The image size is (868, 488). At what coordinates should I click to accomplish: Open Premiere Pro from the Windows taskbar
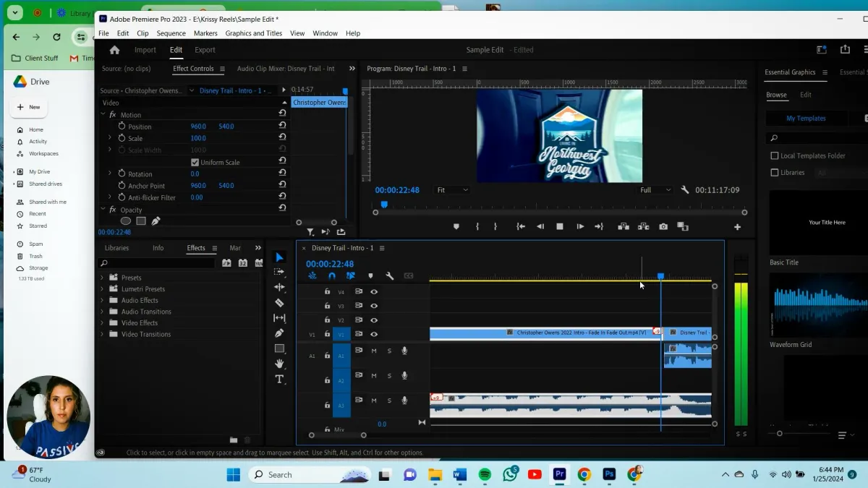click(x=559, y=474)
